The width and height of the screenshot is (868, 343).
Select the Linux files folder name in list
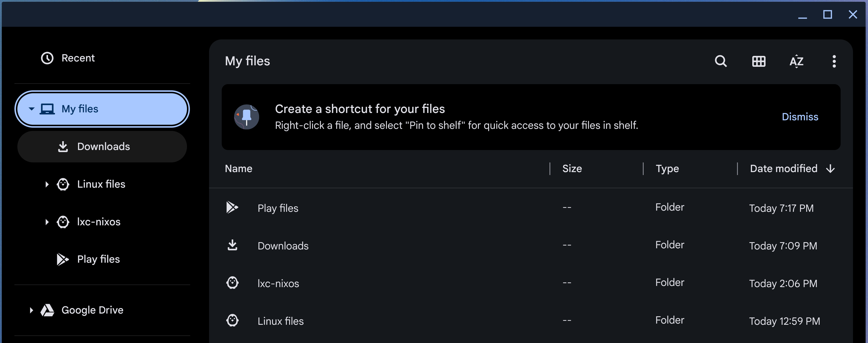click(x=281, y=322)
